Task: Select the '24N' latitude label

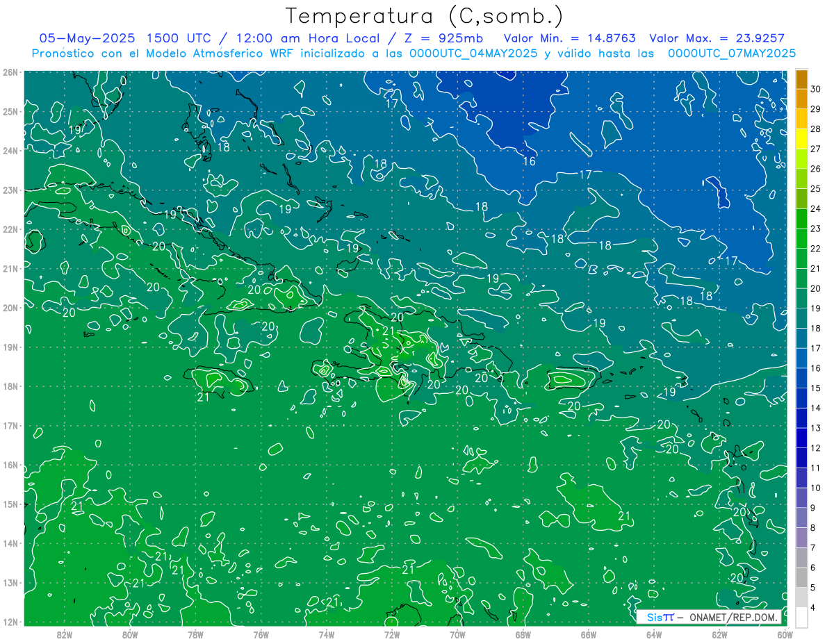Action: pos(10,150)
